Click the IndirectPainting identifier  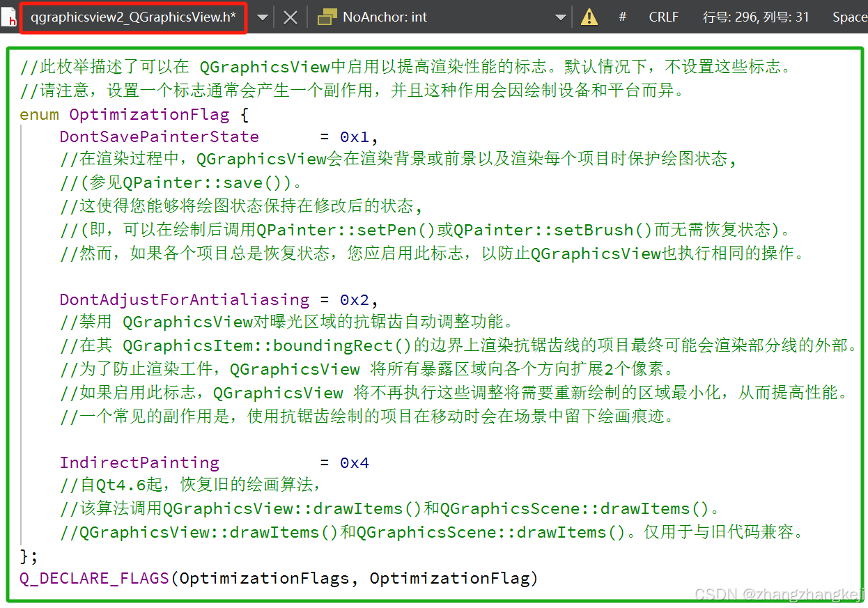tap(139, 462)
